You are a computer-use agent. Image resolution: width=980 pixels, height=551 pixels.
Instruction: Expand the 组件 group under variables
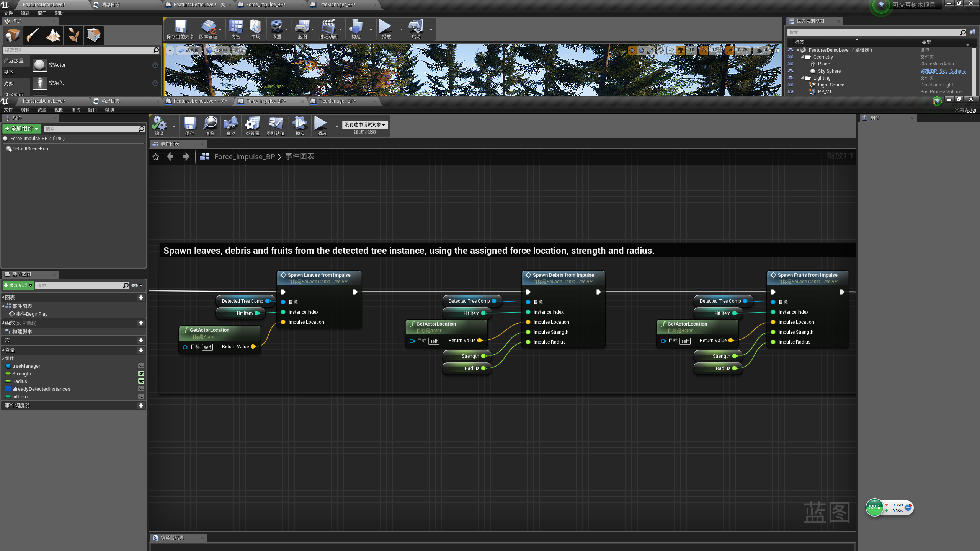pos(3,358)
